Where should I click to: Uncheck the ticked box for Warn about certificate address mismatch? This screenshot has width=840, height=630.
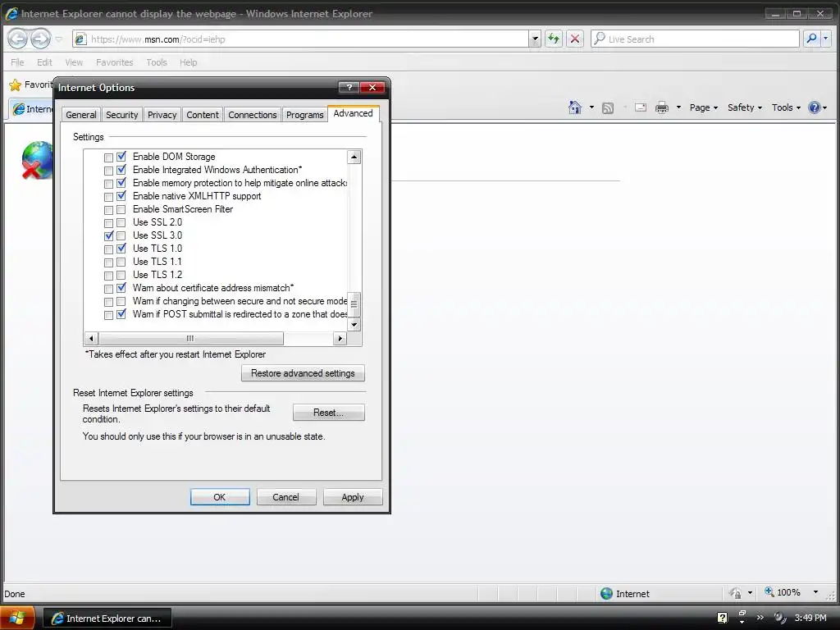click(x=121, y=288)
